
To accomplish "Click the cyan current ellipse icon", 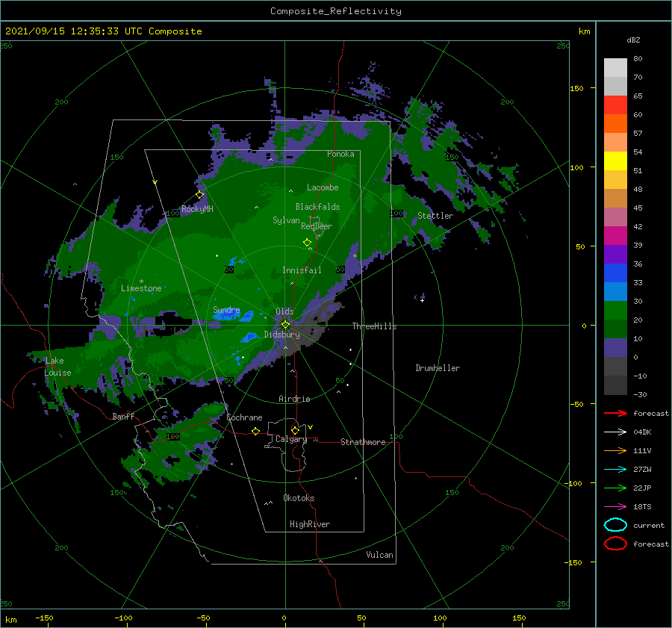I will (615, 525).
